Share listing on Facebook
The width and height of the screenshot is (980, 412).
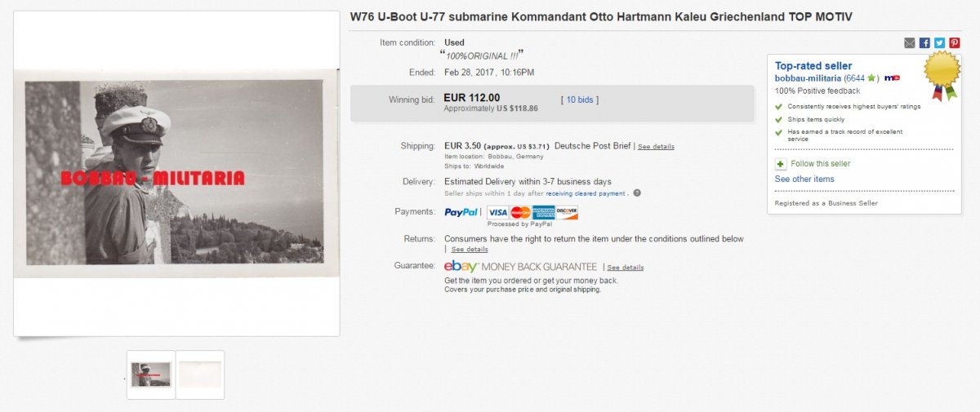tap(924, 42)
